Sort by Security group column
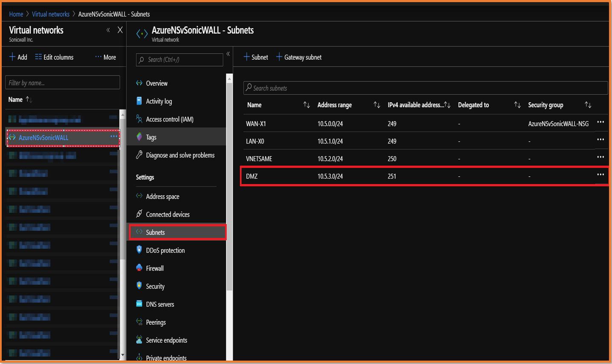Viewport: 612px width, 364px height. pos(588,105)
